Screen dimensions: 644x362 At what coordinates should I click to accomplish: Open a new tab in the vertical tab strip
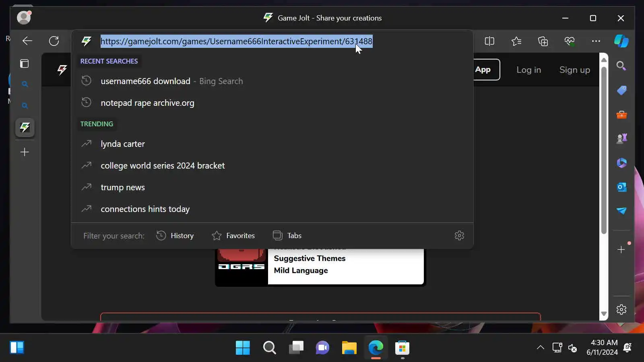(x=25, y=152)
